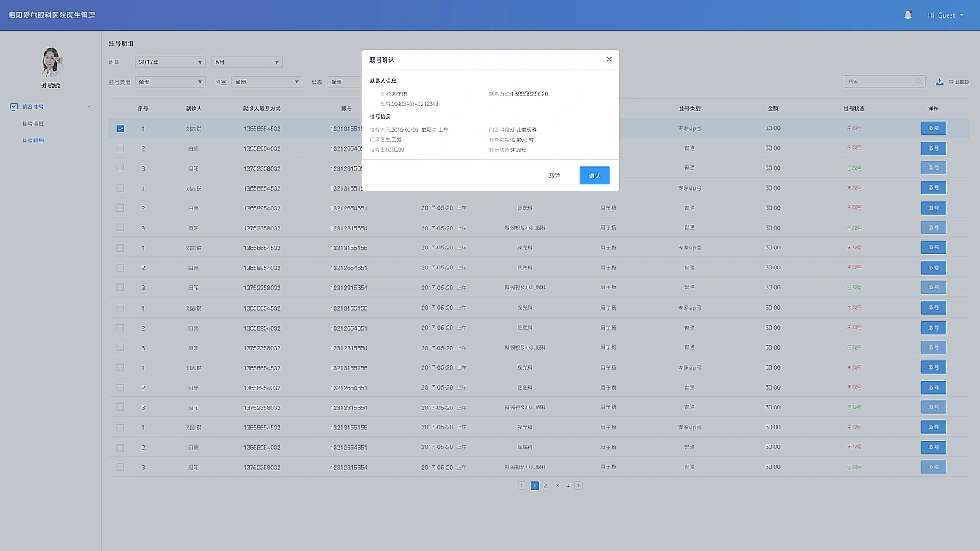Go to page 2 in pagination
The height and width of the screenshot is (551, 980).
point(544,485)
